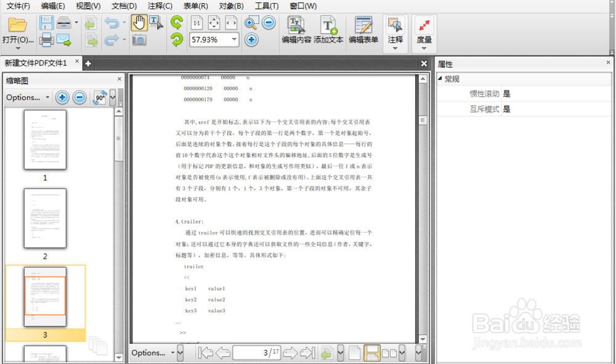Viewport: 616px width, 364px height.
Task: Click the scanner icon
Action: coord(63,23)
